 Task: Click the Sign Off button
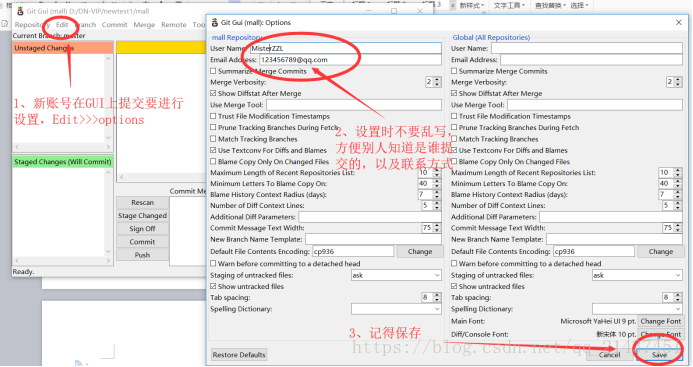coord(142,229)
